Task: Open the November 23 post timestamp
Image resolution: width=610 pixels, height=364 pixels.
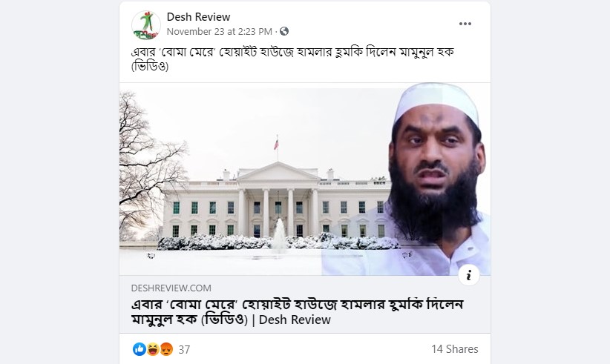Action: click(220, 31)
